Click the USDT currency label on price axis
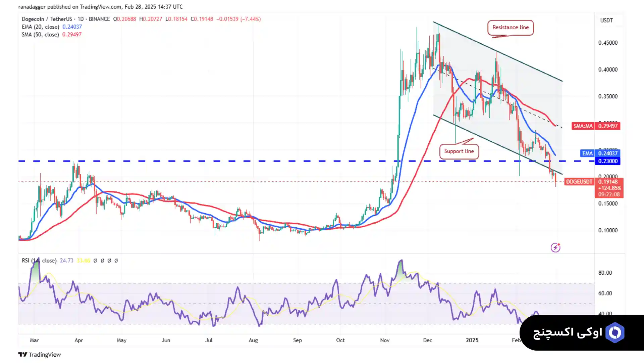 (x=606, y=20)
